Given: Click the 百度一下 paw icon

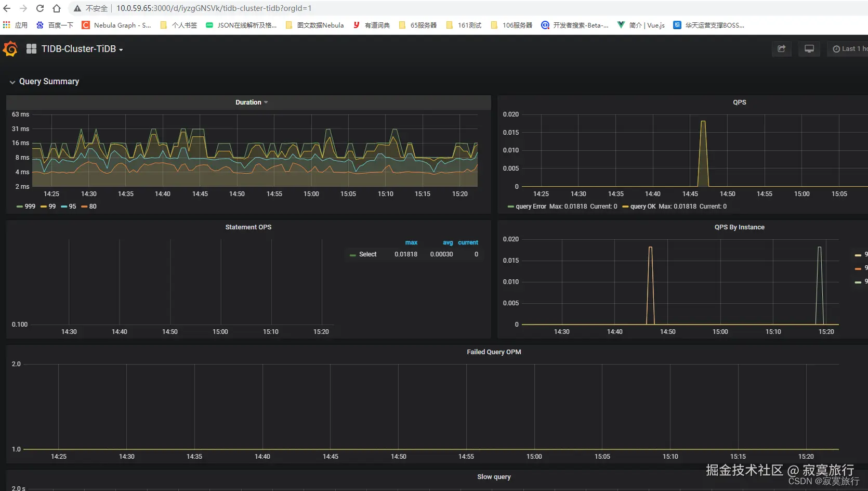Looking at the screenshot, I should click(x=40, y=25).
